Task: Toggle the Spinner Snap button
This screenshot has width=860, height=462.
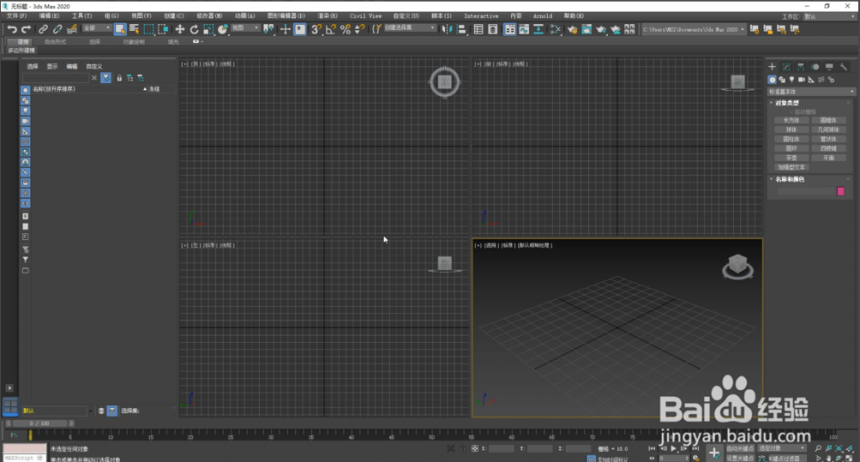Action: [360, 29]
